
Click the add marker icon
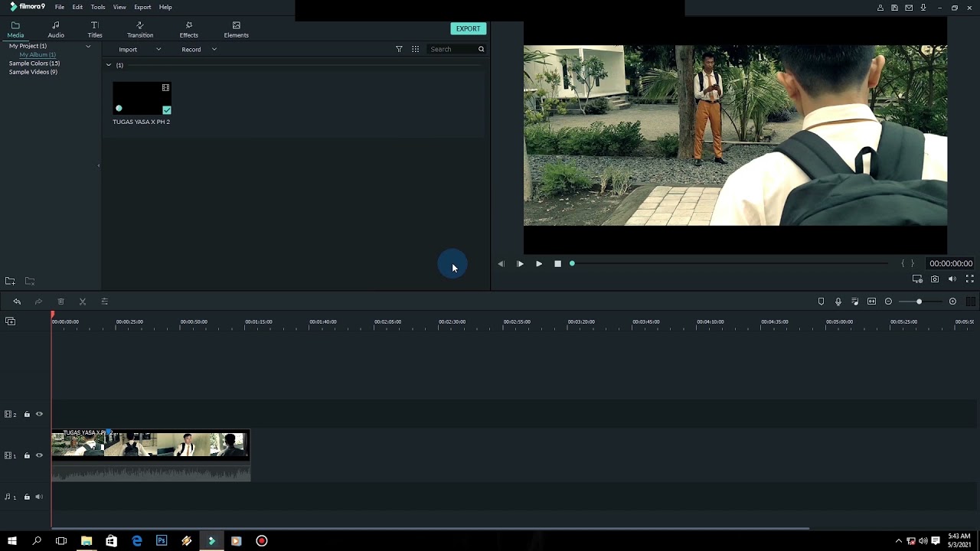[822, 302]
